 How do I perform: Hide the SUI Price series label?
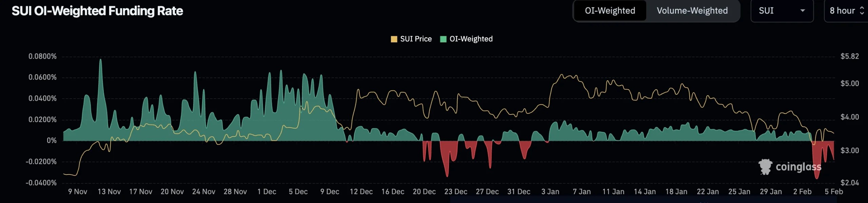[x=416, y=39]
